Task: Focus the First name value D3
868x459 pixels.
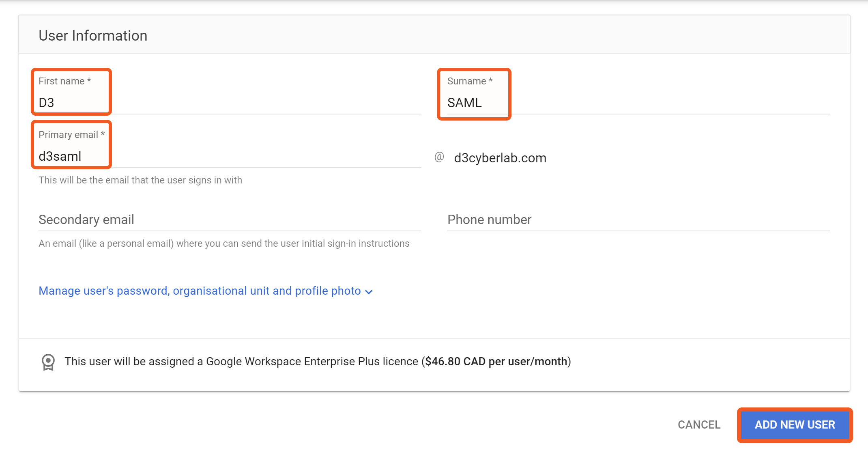Action: pyautogui.click(x=47, y=103)
